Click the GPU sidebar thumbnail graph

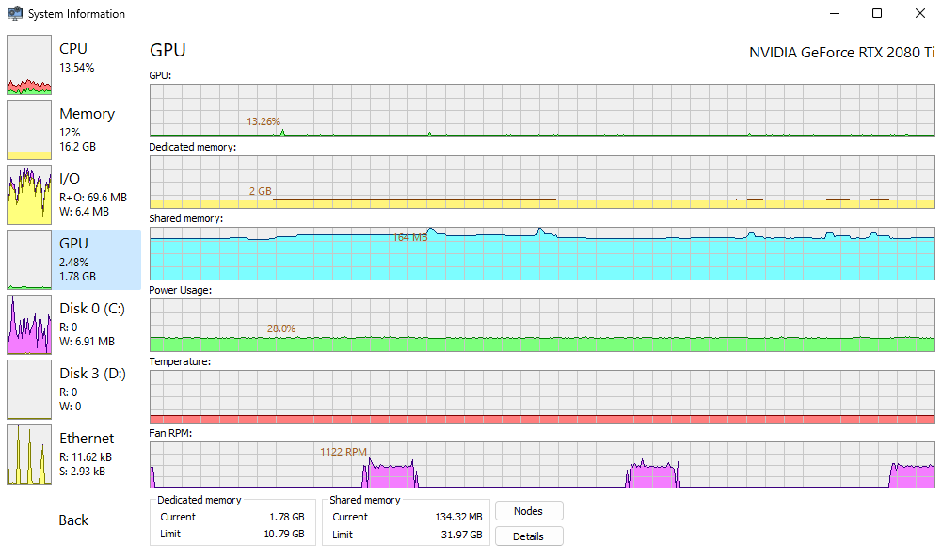(29, 260)
